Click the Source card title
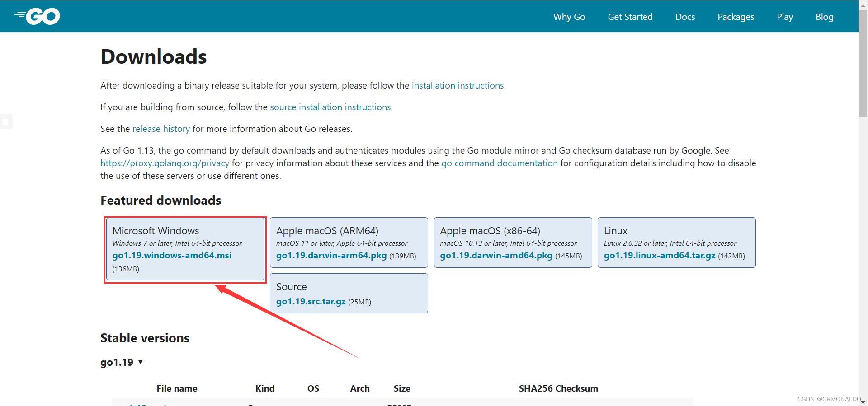The height and width of the screenshot is (406, 868). pyautogui.click(x=291, y=287)
